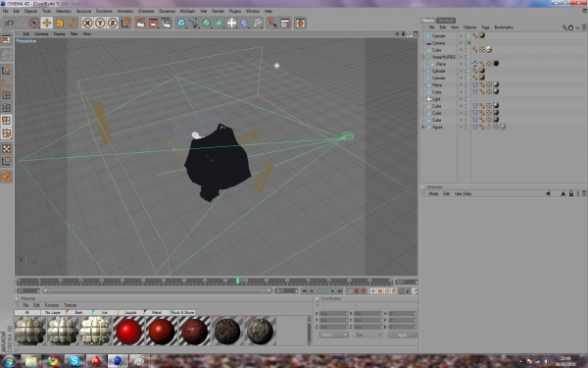Click the Play Forwards button
588x368 pixels.
tap(325, 291)
